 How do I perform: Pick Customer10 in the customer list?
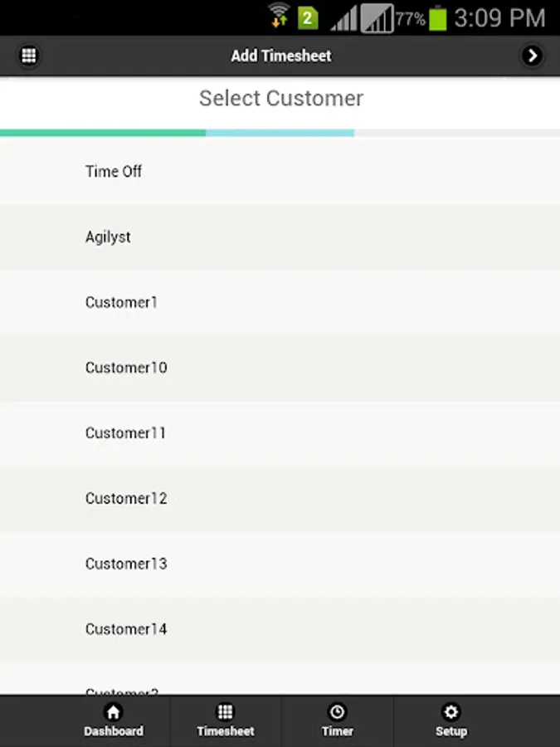click(126, 368)
